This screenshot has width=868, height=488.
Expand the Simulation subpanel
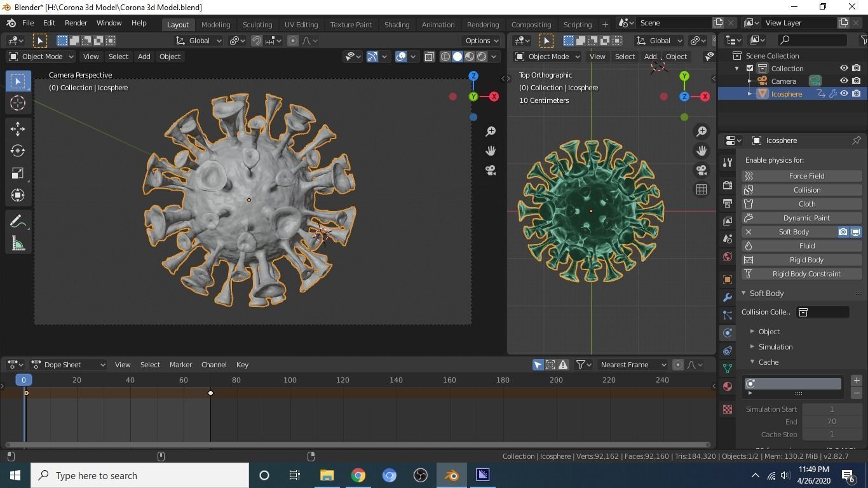tap(752, 347)
